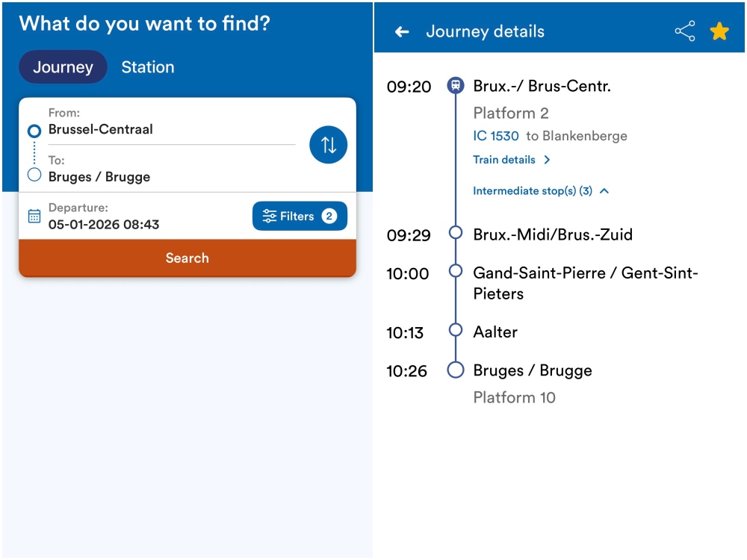The image size is (747, 560).
Task: Open the IC 1530 train link
Action: coord(496,136)
